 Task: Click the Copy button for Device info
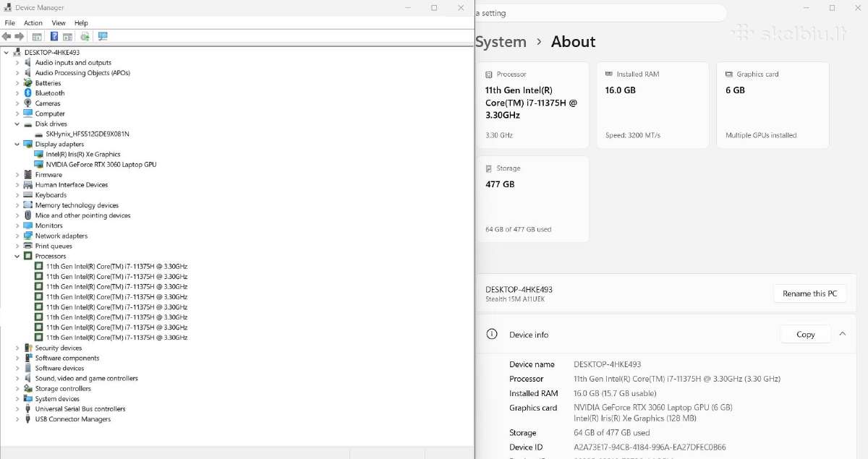pyautogui.click(x=806, y=334)
